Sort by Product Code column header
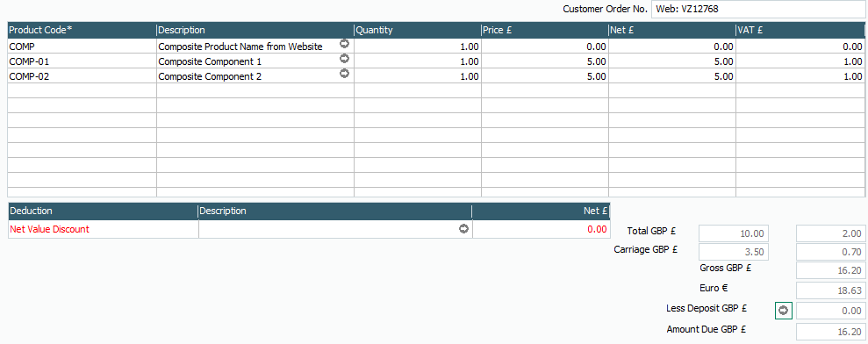This screenshot has width=868, height=344. (x=82, y=30)
